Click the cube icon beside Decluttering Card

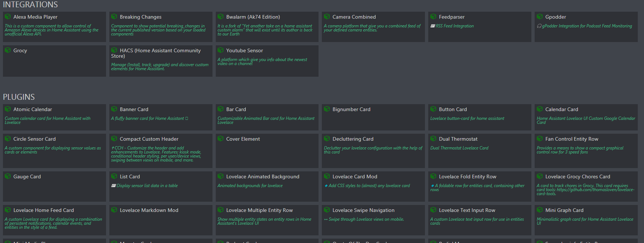[327, 138]
